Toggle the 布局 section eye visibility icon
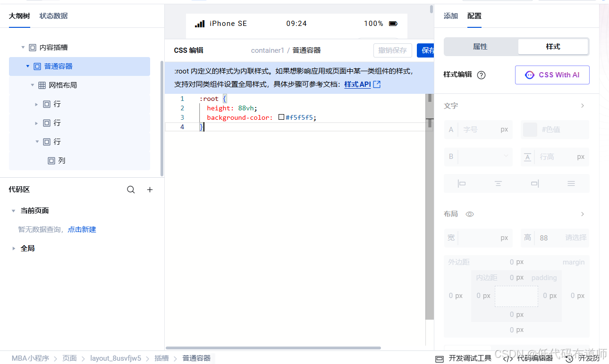The image size is (609, 364). 470,214
